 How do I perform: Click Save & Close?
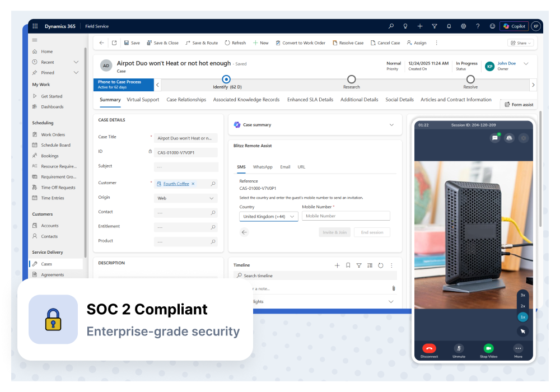click(x=162, y=43)
